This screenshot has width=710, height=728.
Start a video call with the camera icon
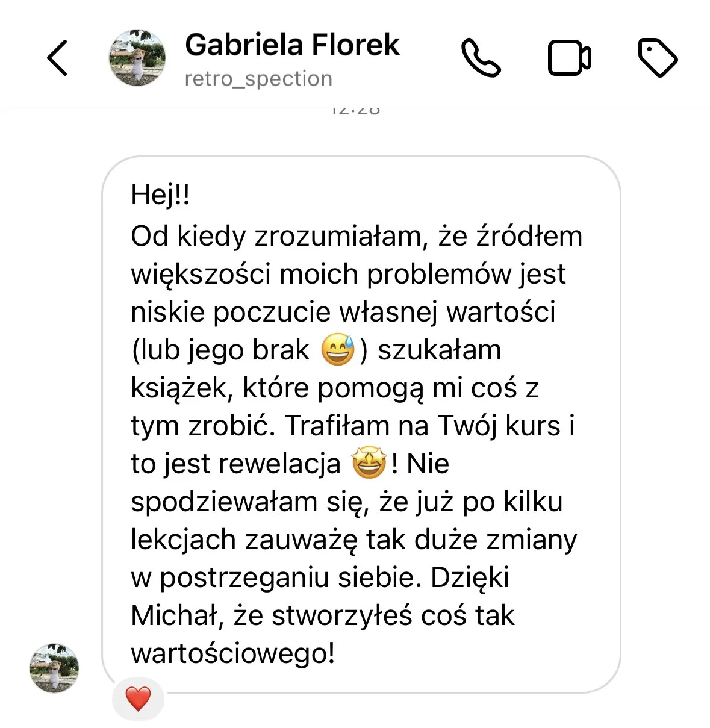pos(569,58)
